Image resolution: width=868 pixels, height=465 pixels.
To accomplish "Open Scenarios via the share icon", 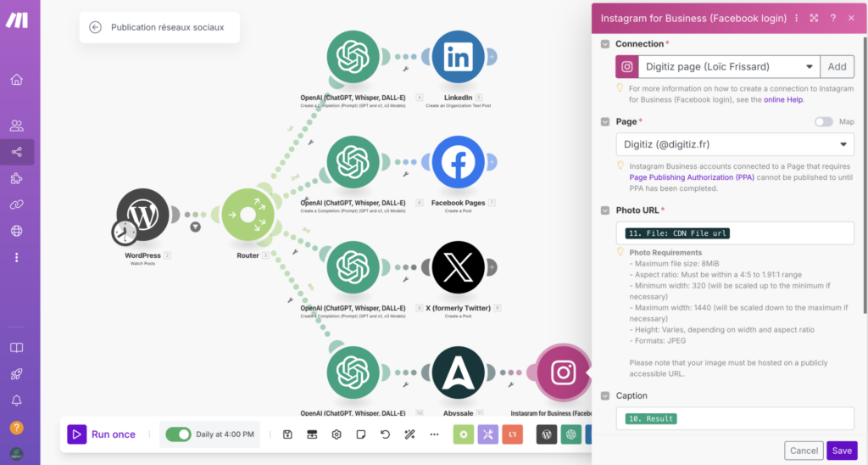I will click(x=17, y=152).
